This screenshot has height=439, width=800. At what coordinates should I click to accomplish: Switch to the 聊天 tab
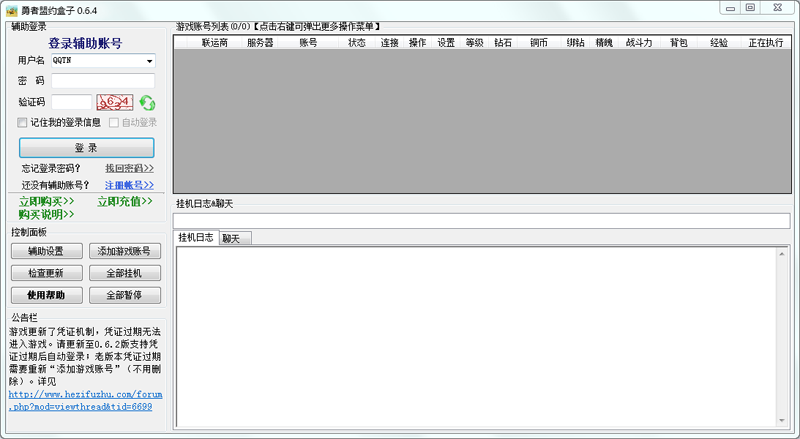click(231, 238)
